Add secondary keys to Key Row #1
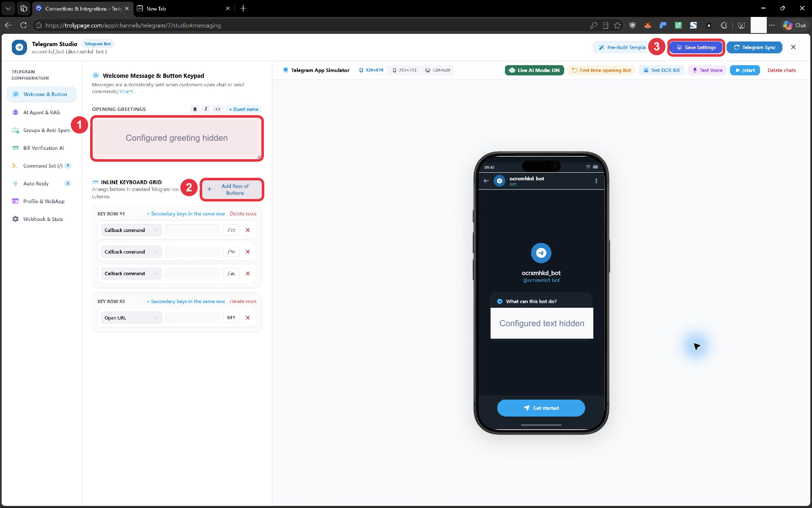 pyautogui.click(x=186, y=214)
